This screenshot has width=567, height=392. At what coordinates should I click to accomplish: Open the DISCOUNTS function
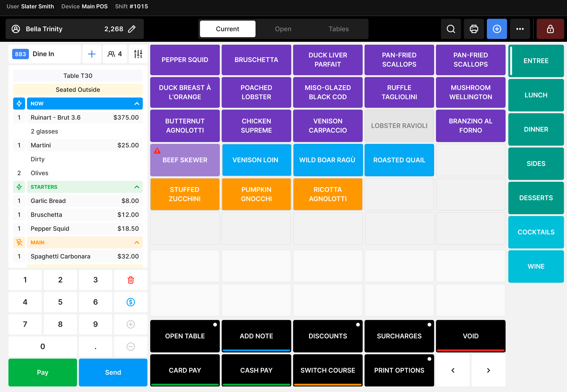click(x=328, y=336)
